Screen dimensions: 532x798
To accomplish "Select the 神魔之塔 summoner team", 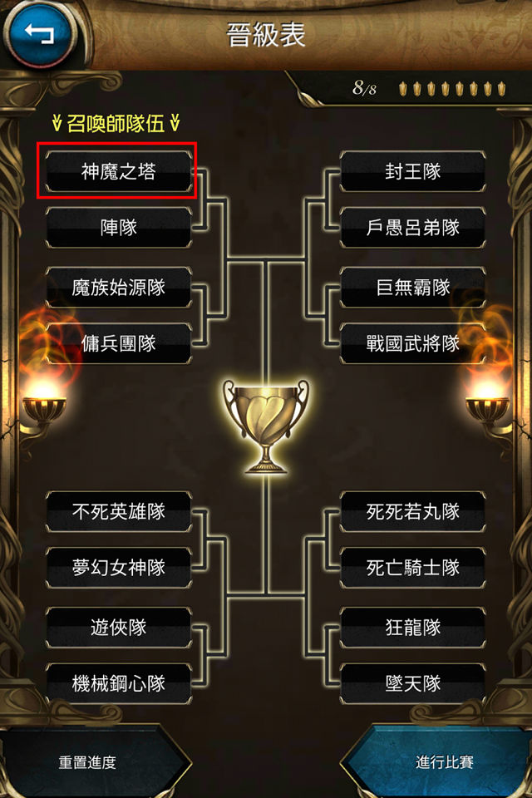I will pos(119,171).
